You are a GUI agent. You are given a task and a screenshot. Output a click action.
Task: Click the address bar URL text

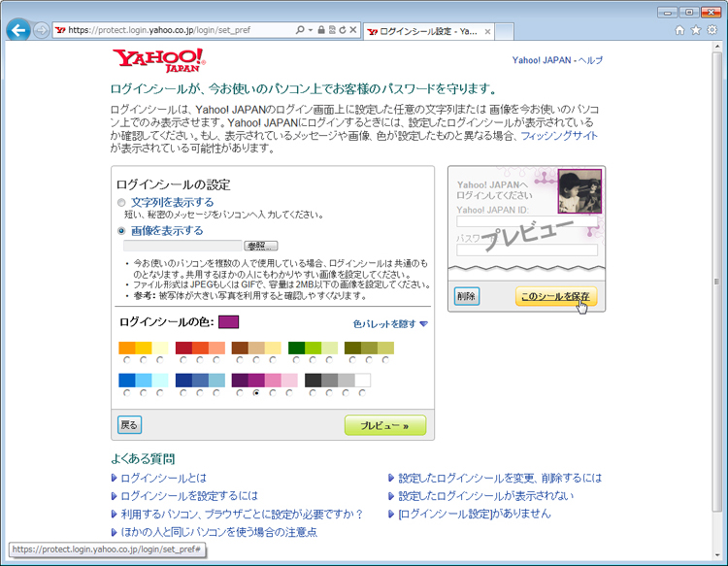point(159,30)
